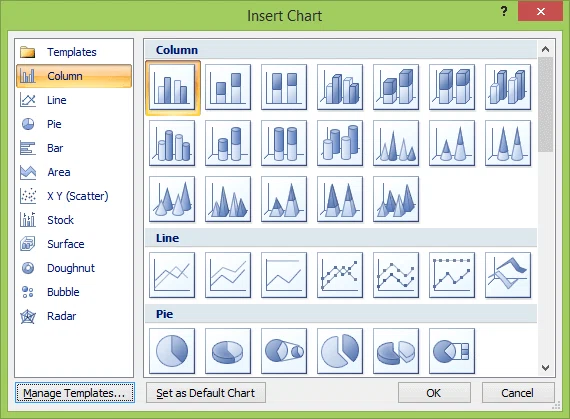570x419 pixels.
Task: Select the Clustered Column chart thumbnail
Action: 172,88
